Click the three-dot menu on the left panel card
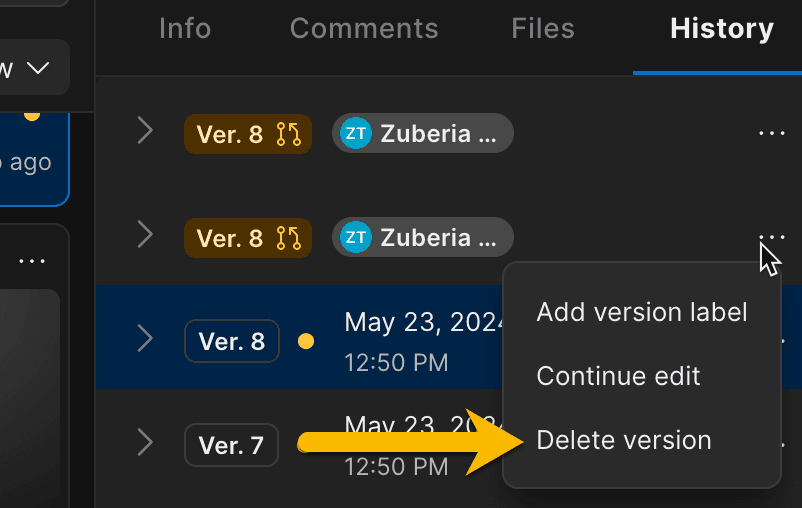Image resolution: width=802 pixels, height=508 pixels. click(x=32, y=261)
